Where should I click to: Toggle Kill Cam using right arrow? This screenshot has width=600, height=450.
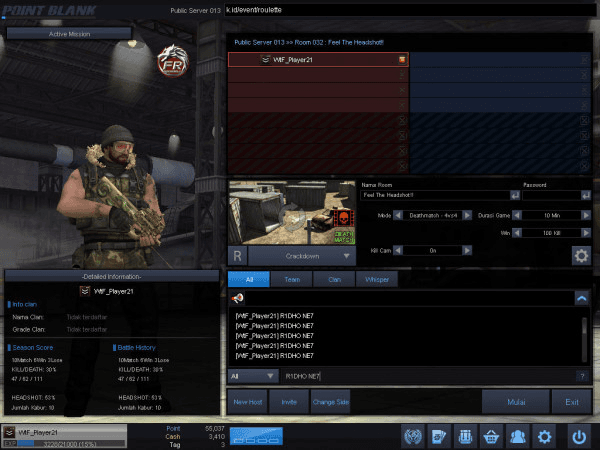tap(467, 250)
